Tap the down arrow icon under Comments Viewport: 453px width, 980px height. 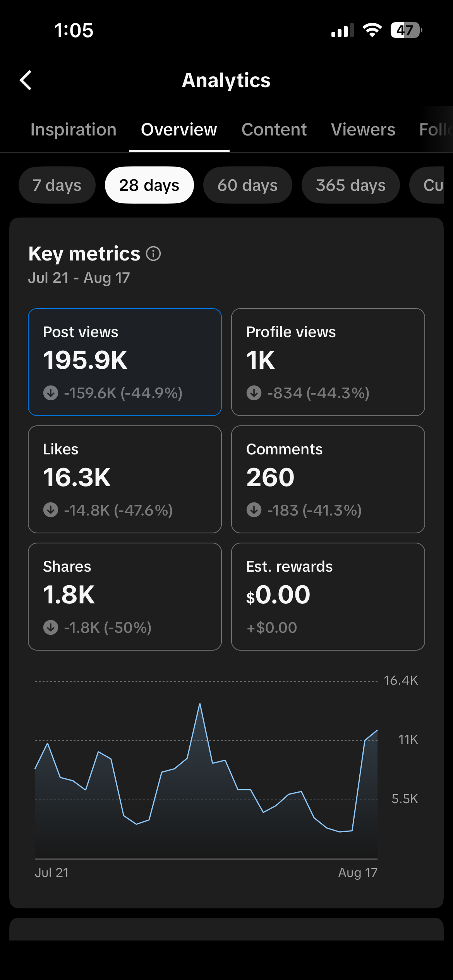coord(254,510)
